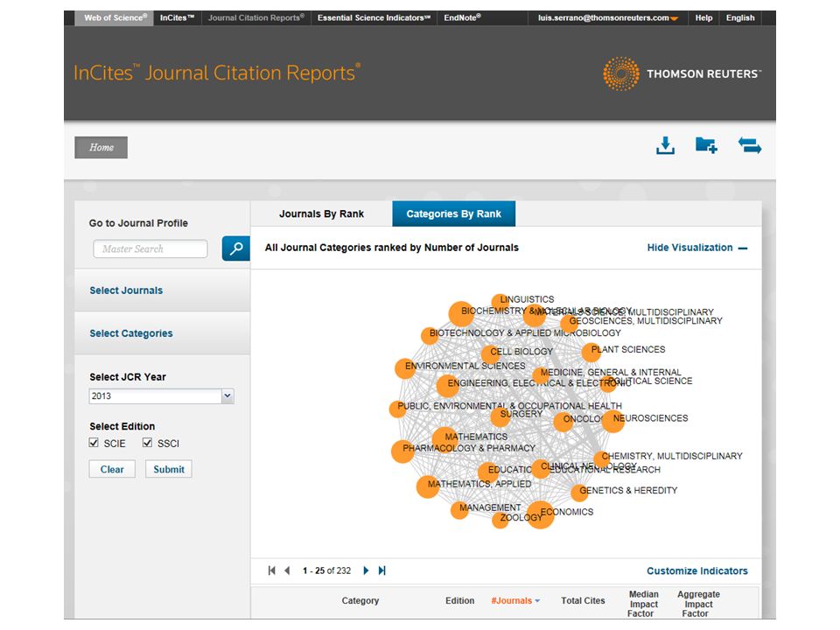Viewport: 840px width, 630px height.
Task: Click the add-to-folder icon
Action: point(706,145)
